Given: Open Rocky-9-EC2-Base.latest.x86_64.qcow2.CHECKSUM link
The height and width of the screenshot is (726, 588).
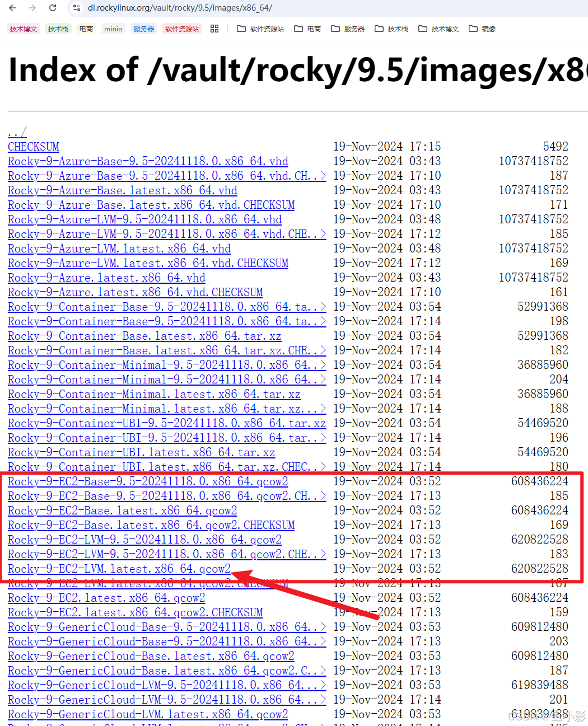Looking at the screenshot, I should click(151, 525).
